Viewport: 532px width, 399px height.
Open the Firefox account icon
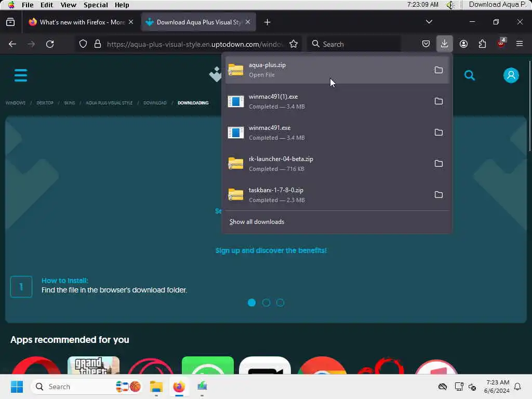[463, 44]
